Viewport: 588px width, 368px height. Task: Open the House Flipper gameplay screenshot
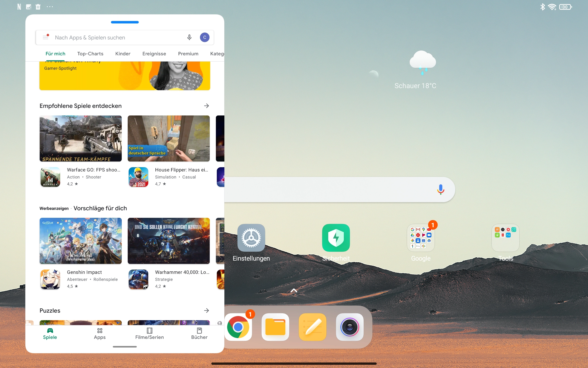[169, 138]
